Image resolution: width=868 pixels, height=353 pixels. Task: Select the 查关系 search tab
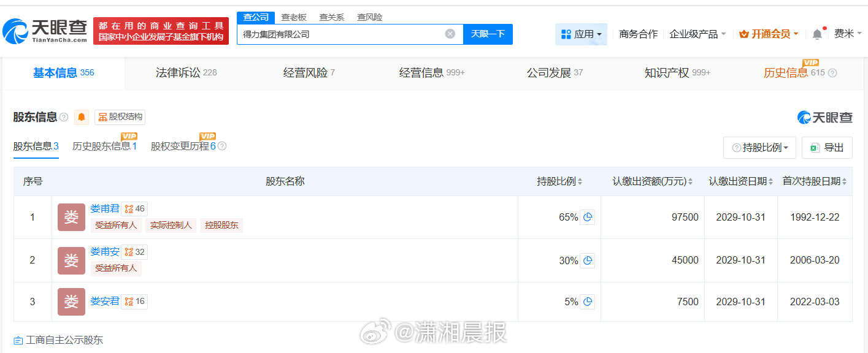[x=332, y=17]
